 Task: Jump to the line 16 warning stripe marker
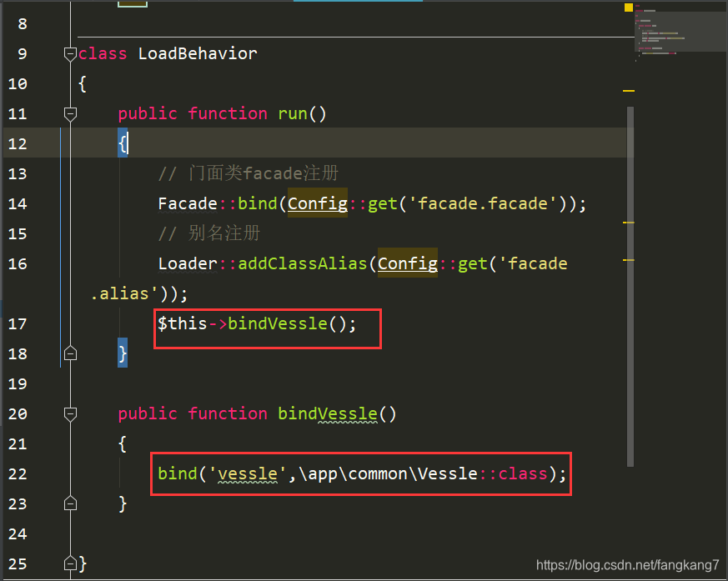(628, 260)
